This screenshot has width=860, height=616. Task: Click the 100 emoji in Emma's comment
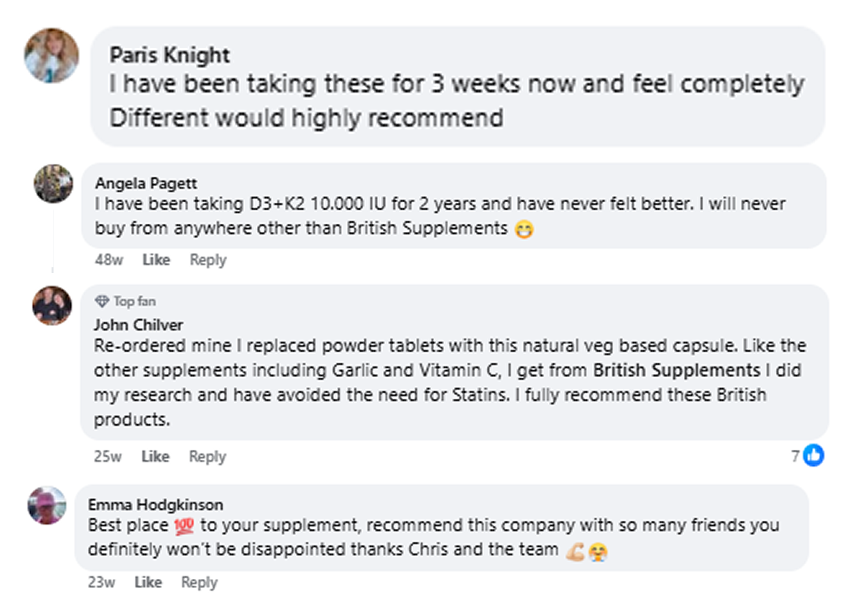click(x=184, y=527)
